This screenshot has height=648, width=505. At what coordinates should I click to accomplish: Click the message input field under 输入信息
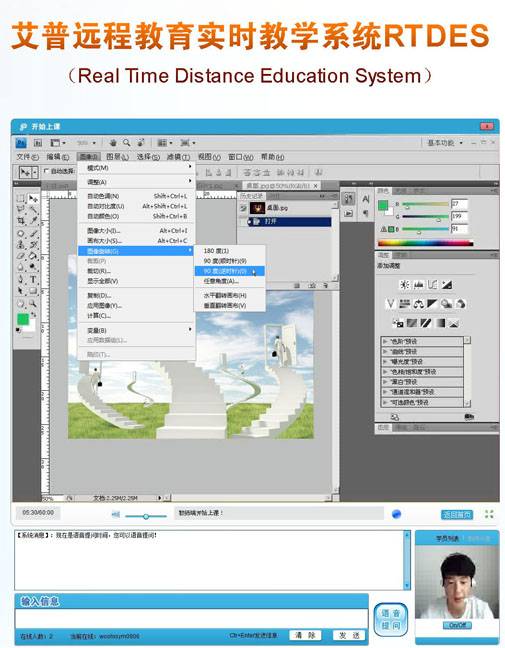191,619
